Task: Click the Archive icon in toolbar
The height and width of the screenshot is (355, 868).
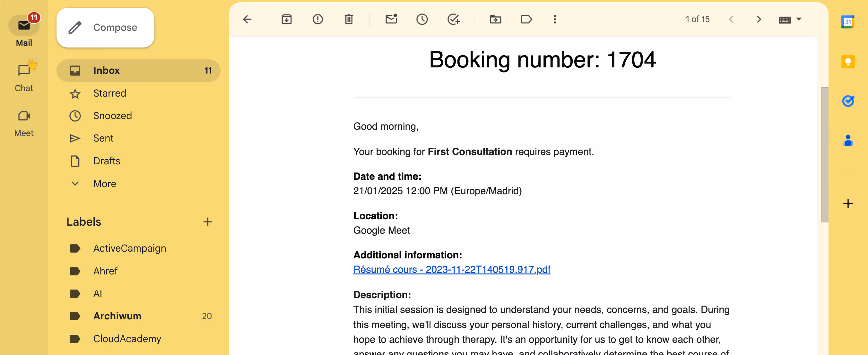Action: pos(286,19)
